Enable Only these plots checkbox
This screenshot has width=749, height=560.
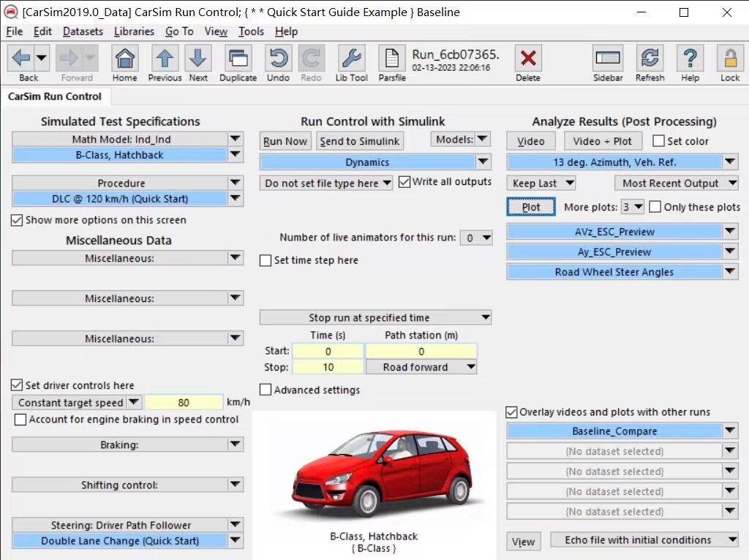coord(655,207)
